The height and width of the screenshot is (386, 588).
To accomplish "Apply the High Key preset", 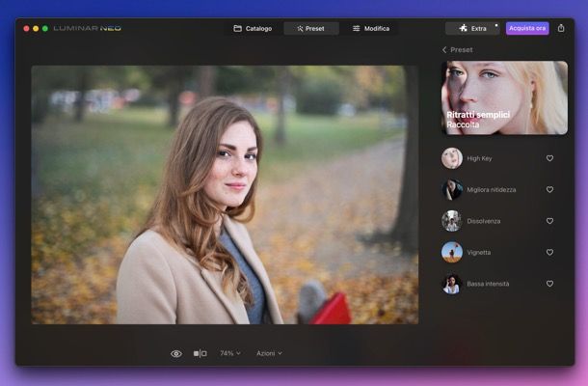I will point(498,158).
